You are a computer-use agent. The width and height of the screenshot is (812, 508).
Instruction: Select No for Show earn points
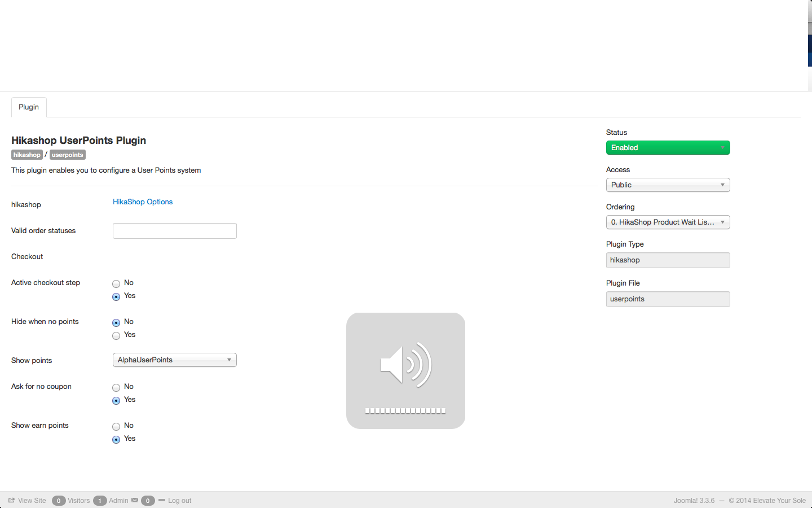[x=116, y=426]
